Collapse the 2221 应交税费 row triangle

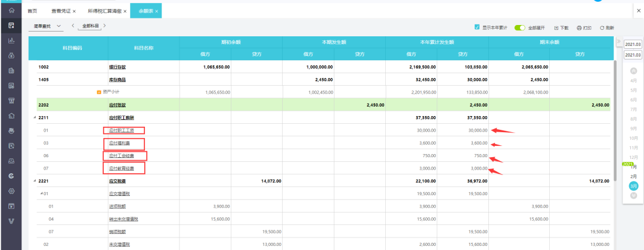coord(34,181)
